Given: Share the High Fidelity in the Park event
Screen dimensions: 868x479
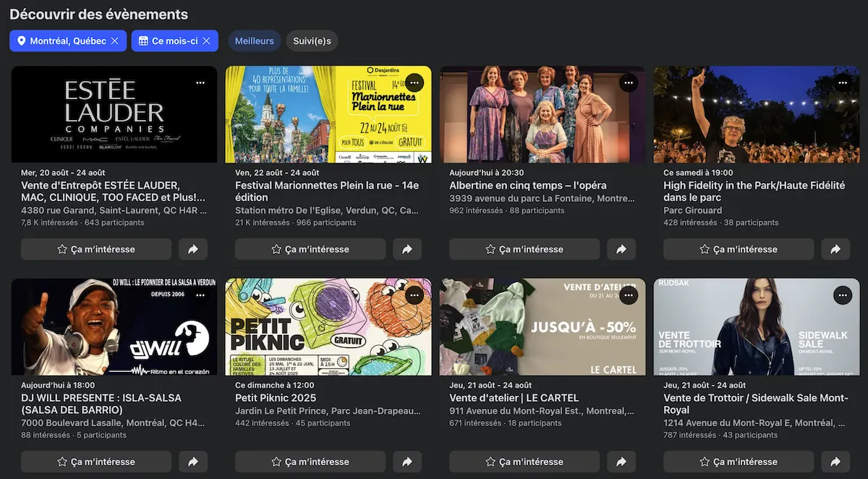Looking at the screenshot, I should click(x=835, y=249).
